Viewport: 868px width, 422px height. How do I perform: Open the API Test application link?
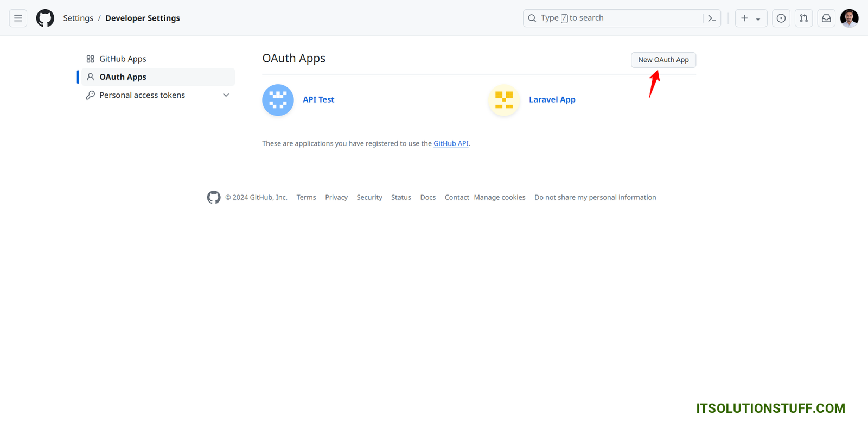[x=318, y=100]
